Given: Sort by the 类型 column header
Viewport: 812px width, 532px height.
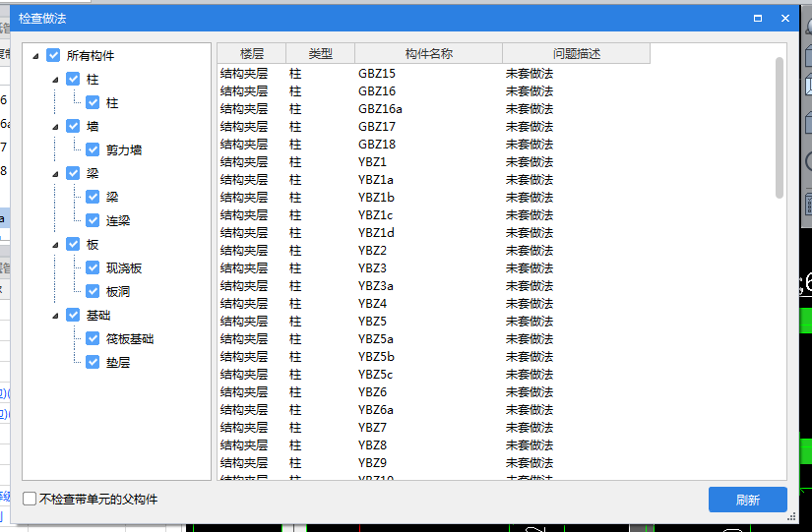Looking at the screenshot, I should [x=321, y=53].
